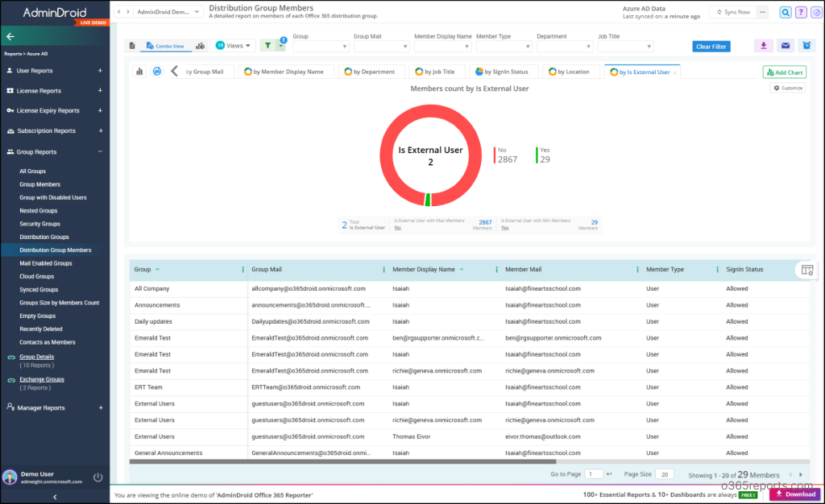
Task: Click the email report envelope icon
Action: pos(785,46)
